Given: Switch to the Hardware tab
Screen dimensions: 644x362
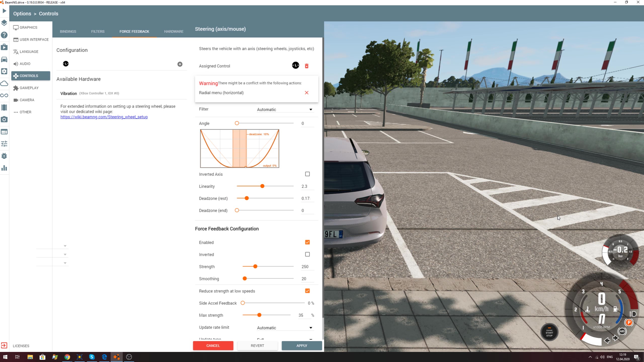Looking at the screenshot, I should click(174, 31).
